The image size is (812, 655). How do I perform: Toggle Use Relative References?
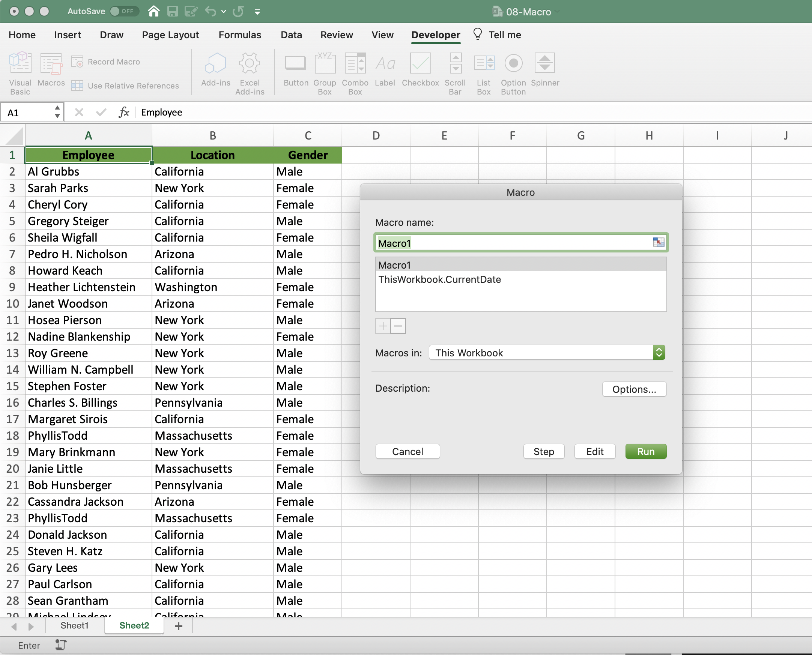tap(125, 86)
